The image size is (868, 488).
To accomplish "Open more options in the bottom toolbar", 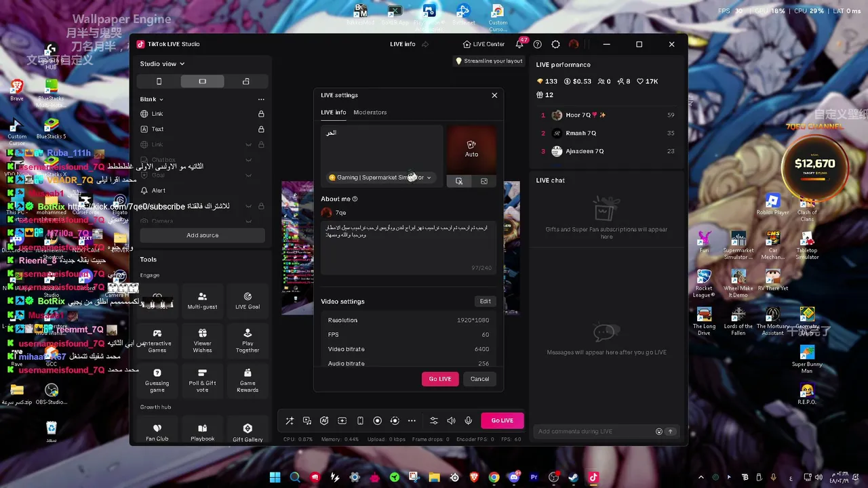I will pyautogui.click(x=412, y=421).
